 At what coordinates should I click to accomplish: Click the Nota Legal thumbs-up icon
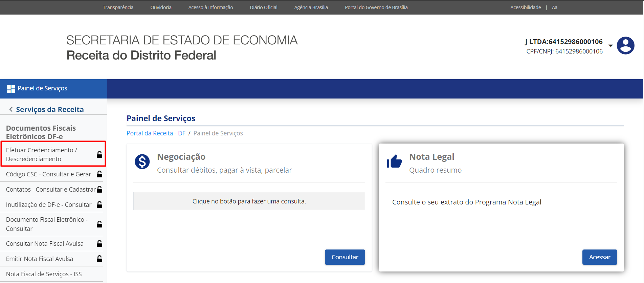point(394,161)
